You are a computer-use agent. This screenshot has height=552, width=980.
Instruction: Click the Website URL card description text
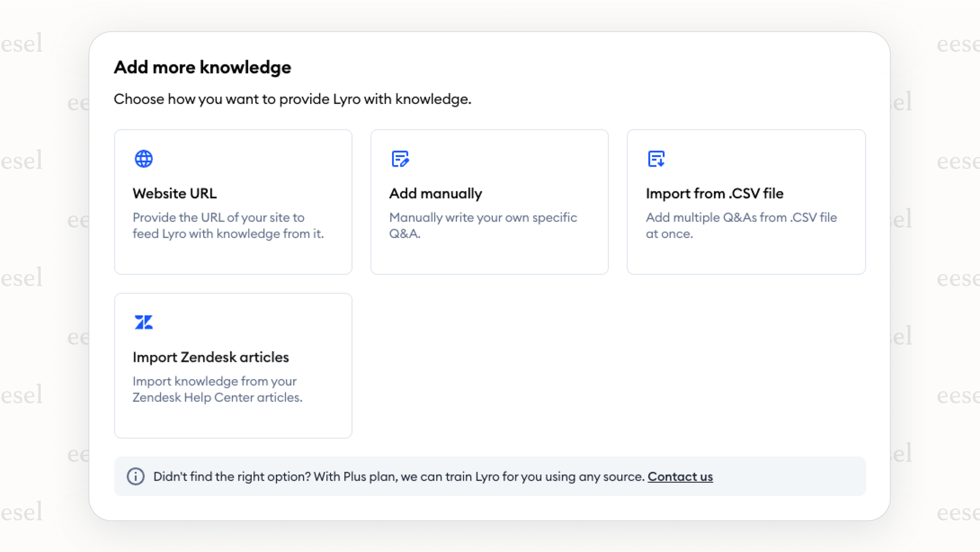[x=228, y=225]
